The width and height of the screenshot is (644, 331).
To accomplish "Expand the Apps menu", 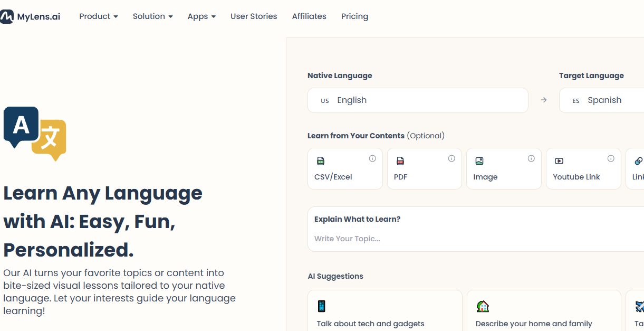I will [201, 16].
